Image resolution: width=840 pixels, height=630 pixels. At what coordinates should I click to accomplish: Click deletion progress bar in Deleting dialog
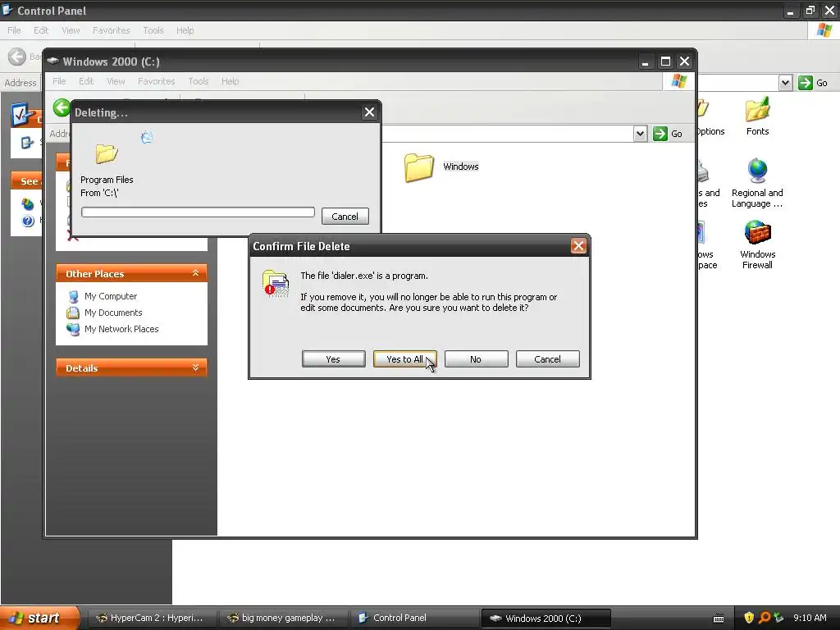coord(198,212)
